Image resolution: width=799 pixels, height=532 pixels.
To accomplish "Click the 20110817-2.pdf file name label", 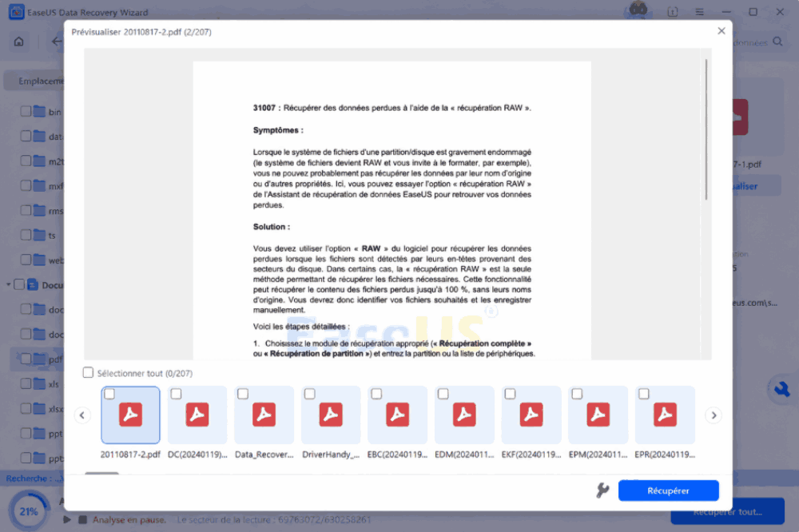I will point(130,455).
